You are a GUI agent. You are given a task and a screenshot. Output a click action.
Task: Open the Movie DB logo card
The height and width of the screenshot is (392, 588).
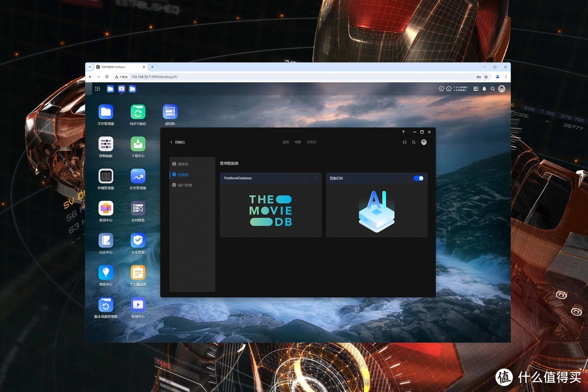click(271, 211)
